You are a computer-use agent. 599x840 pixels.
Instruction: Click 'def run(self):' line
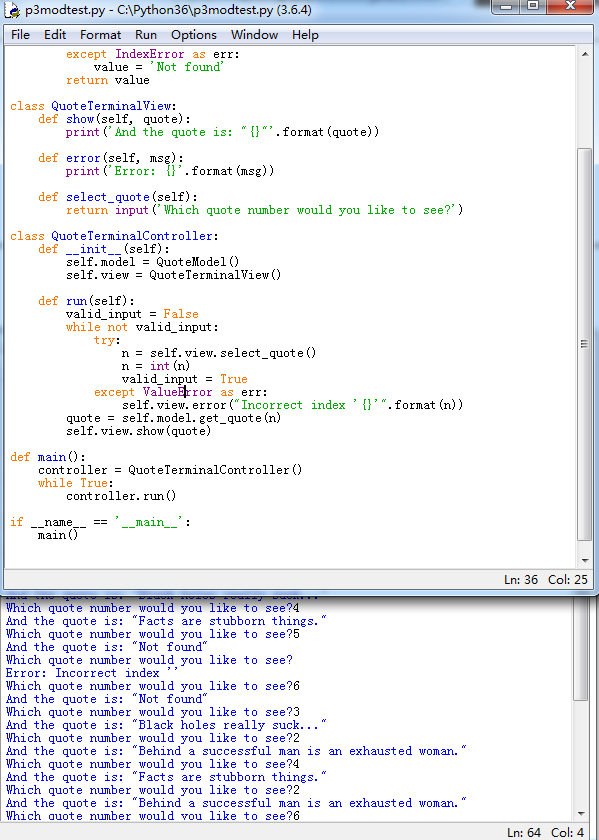86,301
